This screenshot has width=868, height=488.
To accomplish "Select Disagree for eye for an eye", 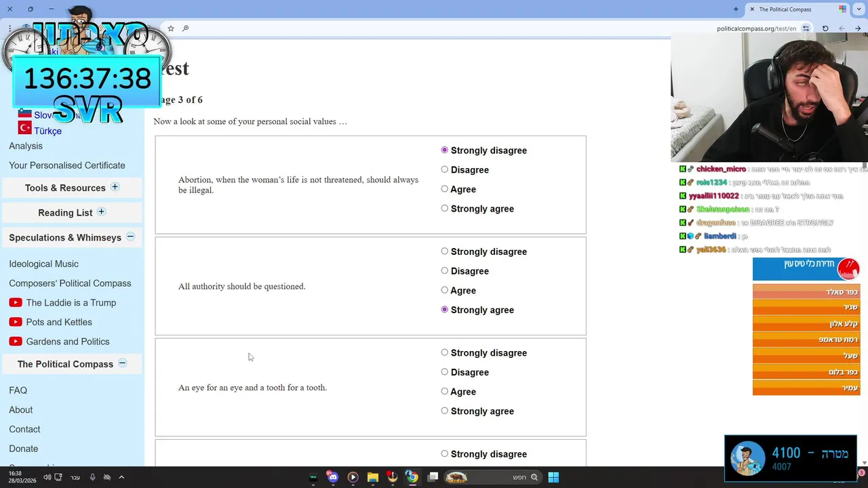I will pyautogui.click(x=444, y=371).
